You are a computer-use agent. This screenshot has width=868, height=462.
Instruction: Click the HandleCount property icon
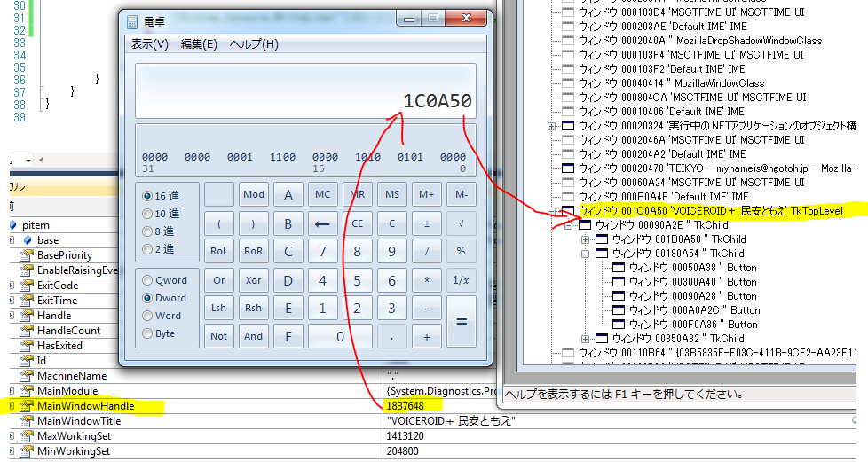pos(26,331)
